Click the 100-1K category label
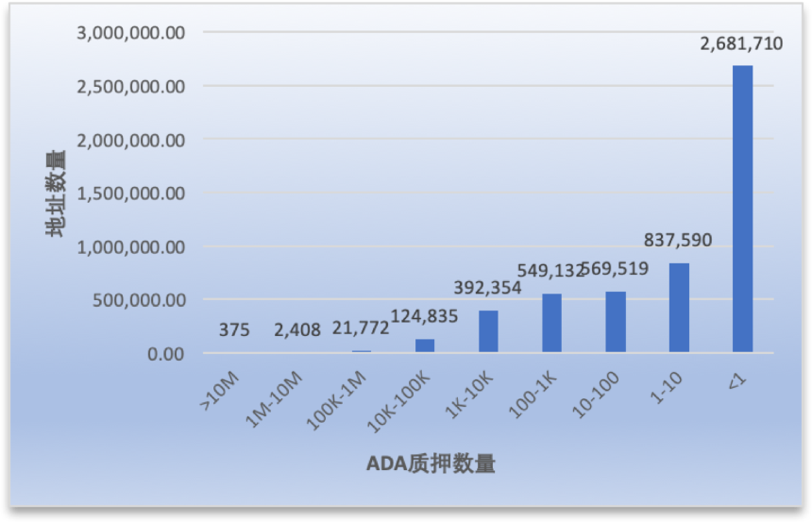Image resolution: width=812 pixels, height=522 pixels. tap(533, 395)
